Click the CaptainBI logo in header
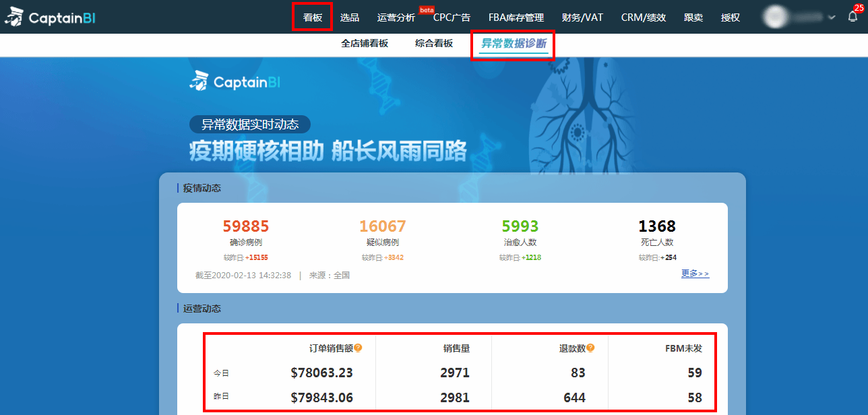This screenshot has width=868, height=415. [50, 18]
